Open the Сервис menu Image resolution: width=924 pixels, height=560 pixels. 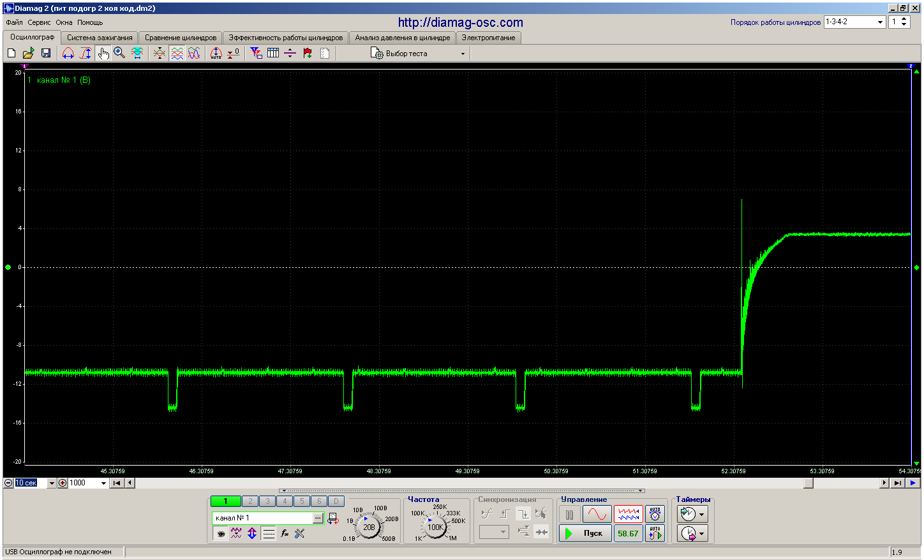pyautogui.click(x=39, y=22)
